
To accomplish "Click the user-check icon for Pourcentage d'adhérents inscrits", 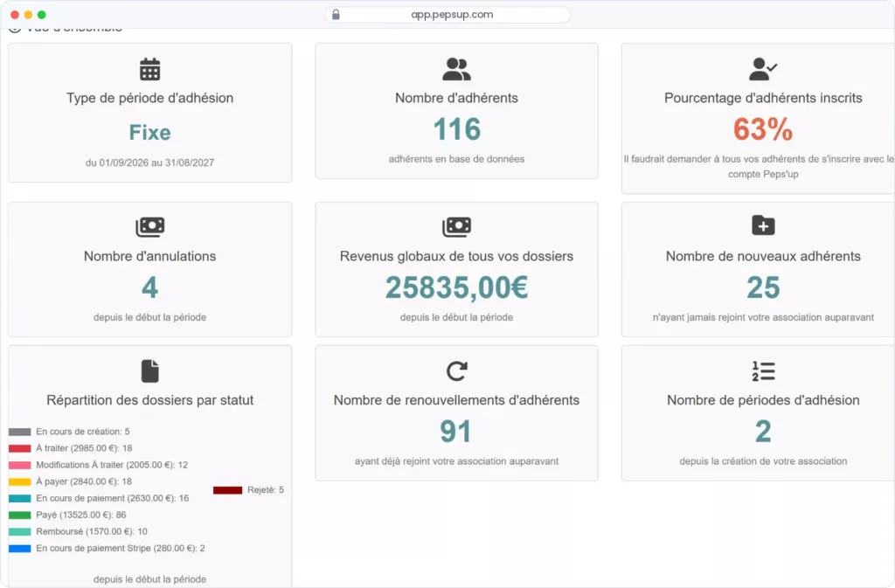I will tap(762, 69).
